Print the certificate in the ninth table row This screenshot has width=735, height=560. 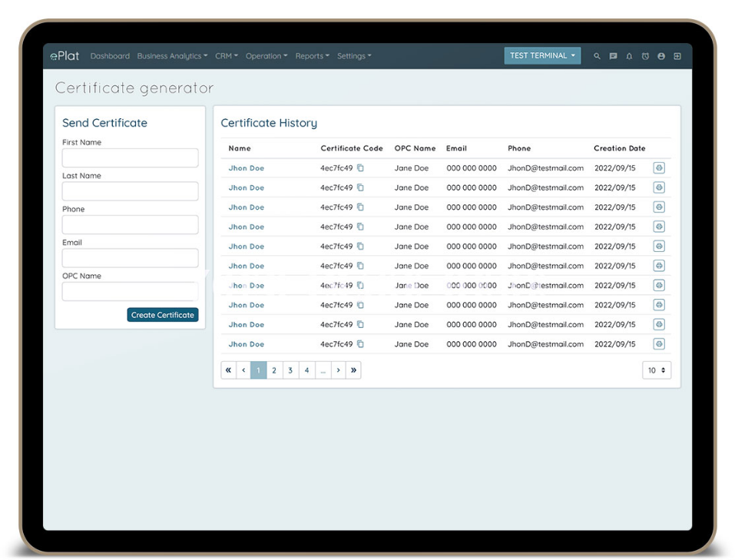(x=659, y=324)
